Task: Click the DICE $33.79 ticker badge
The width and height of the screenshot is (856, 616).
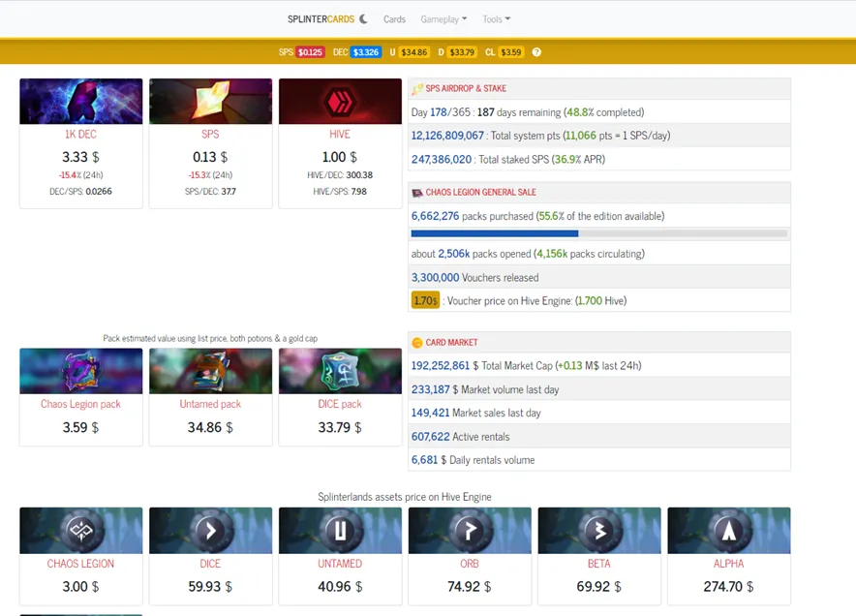Action: [462, 52]
